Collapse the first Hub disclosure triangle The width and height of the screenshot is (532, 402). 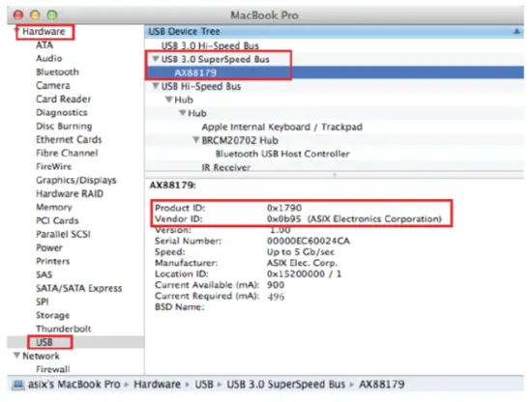point(169,100)
